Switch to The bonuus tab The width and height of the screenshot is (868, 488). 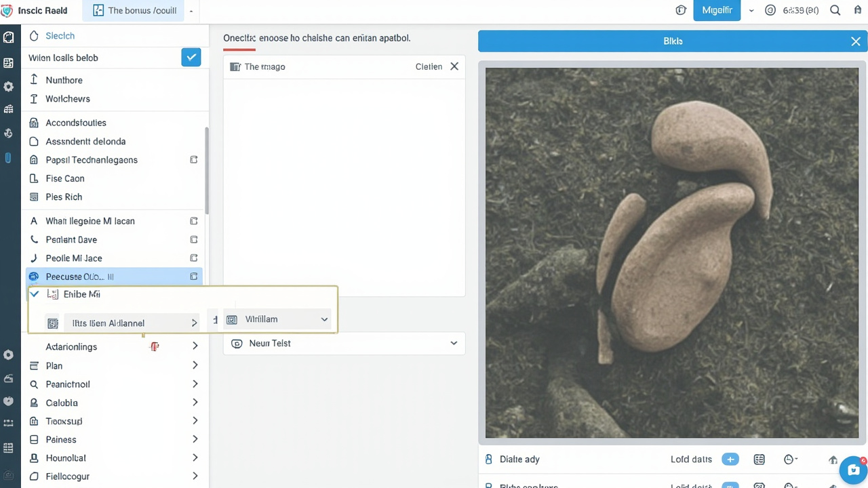[x=134, y=11]
